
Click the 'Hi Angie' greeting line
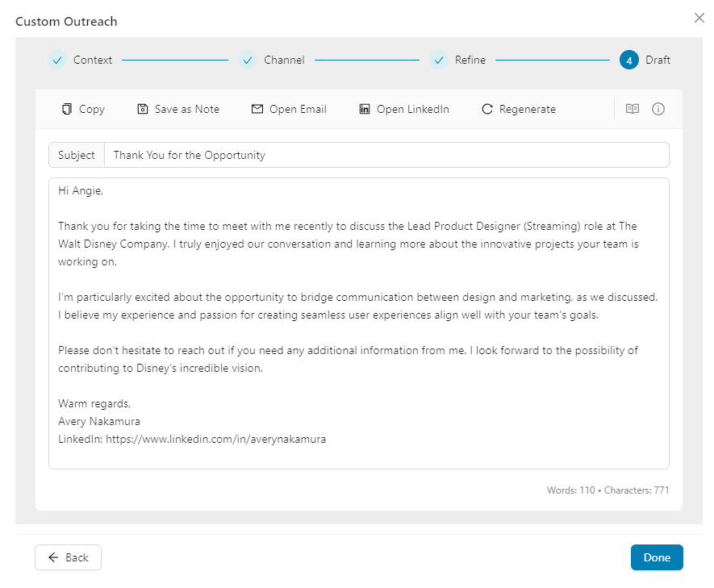[81, 191]
